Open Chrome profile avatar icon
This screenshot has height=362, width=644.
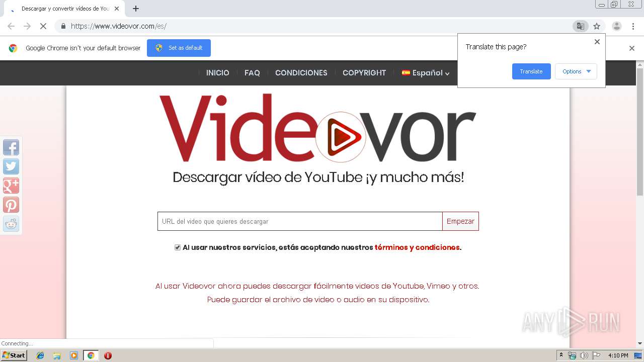pyautogui.click(x=616, y=26)
